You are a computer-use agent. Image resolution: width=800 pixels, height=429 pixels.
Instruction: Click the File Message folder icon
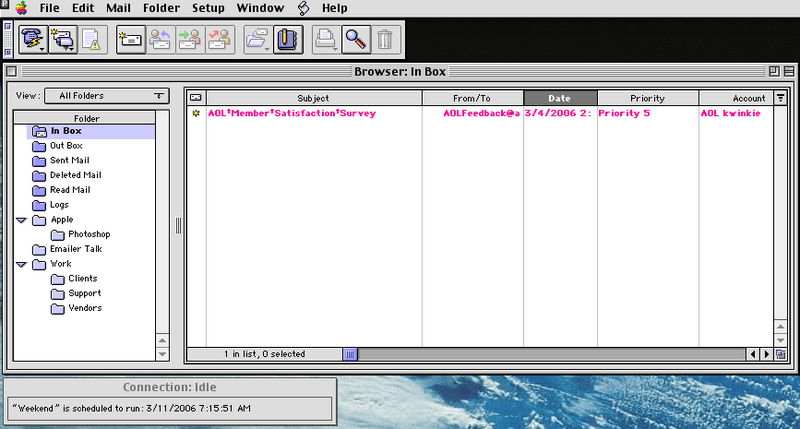(257, 39)
